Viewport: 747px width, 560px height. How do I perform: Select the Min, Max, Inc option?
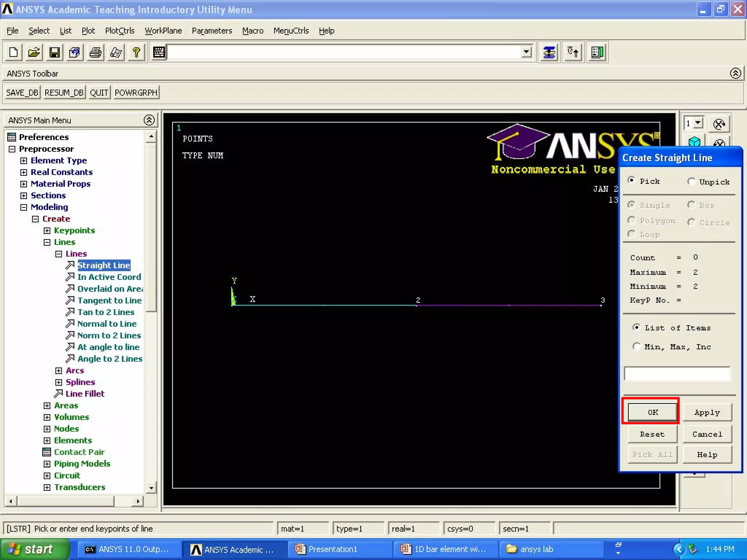(636, 346)
